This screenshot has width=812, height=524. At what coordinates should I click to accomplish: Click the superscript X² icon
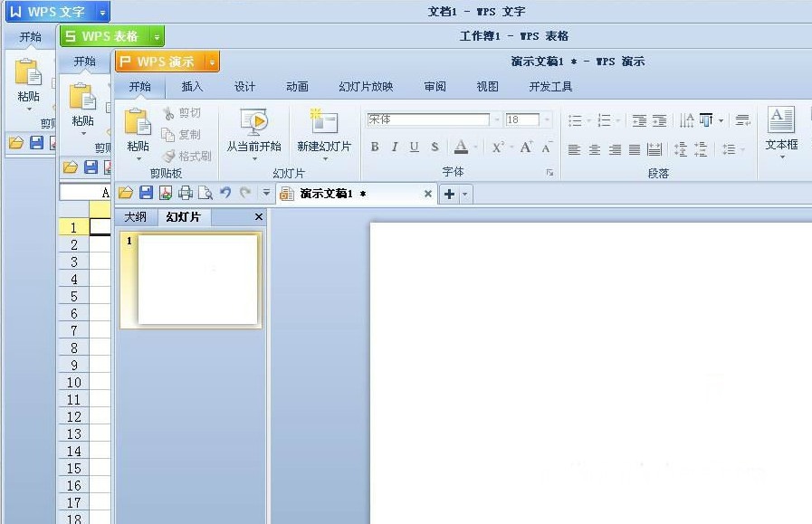click(498, 147)
